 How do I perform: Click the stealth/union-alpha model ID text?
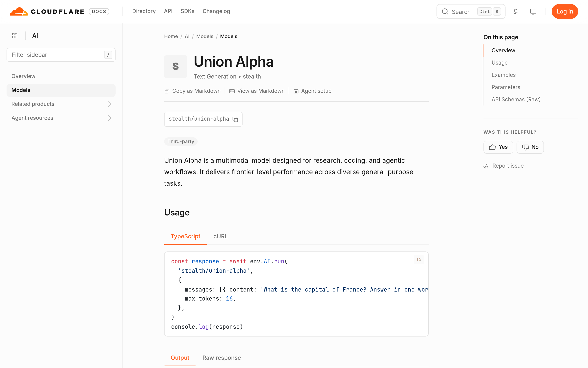pos(199,119)
